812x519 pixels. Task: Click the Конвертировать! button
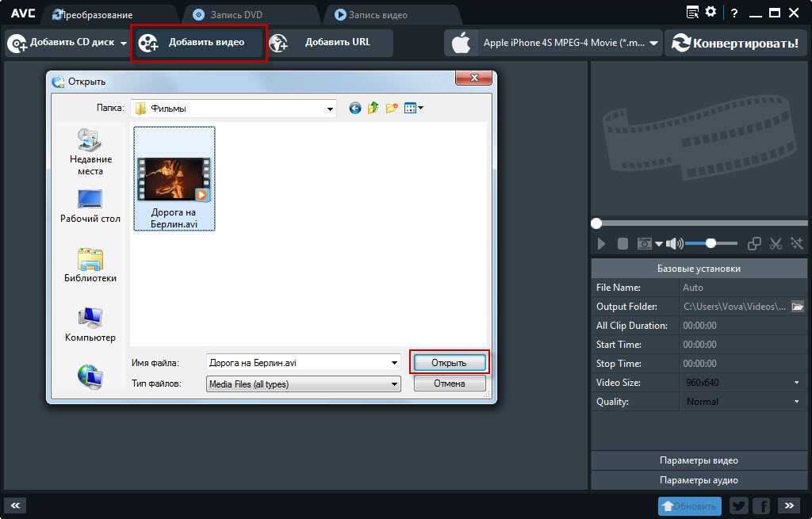click(x=734, y=44)
